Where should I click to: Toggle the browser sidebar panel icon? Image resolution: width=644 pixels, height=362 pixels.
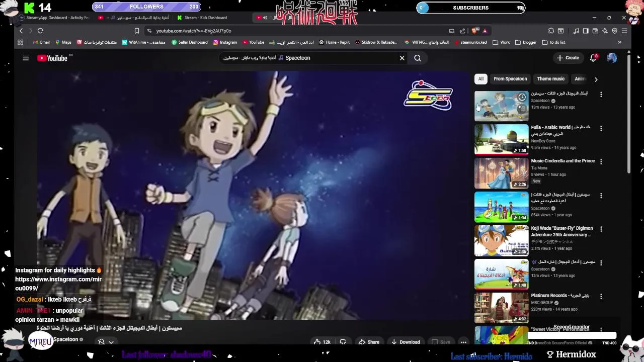tap(586, 31)
